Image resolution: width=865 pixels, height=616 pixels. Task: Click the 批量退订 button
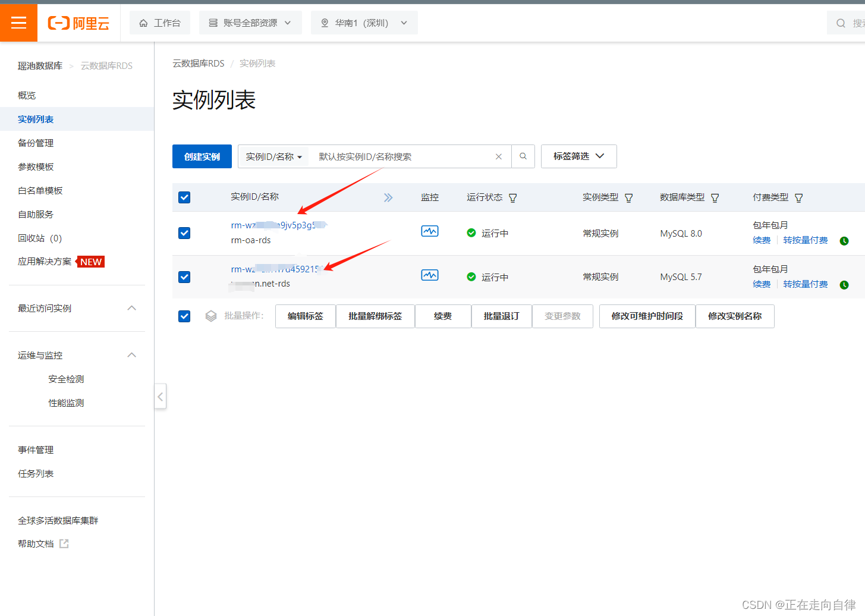(x=501, y=316)
